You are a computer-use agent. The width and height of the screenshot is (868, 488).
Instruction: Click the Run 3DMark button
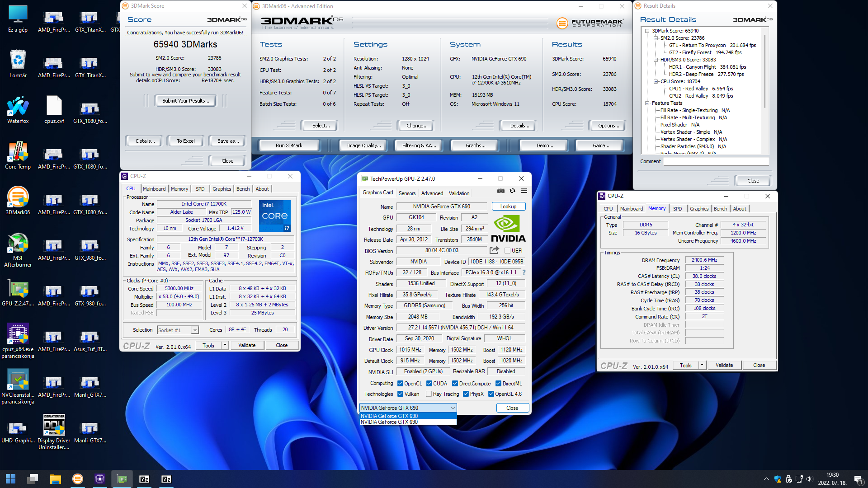pyautogui.click(x=289, y=145)
